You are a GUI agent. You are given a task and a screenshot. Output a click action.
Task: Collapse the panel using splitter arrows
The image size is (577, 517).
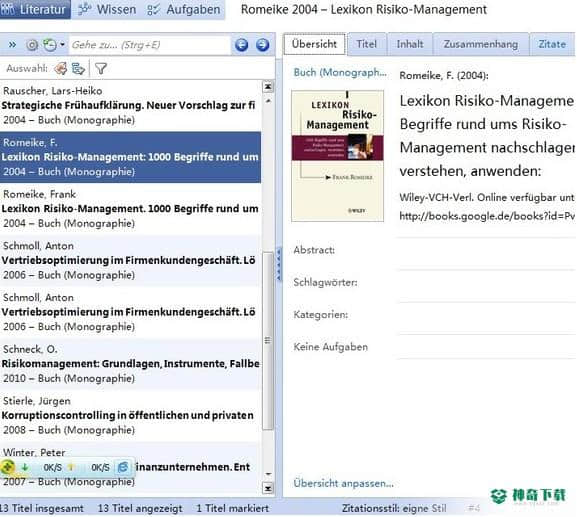click(279, 264)
